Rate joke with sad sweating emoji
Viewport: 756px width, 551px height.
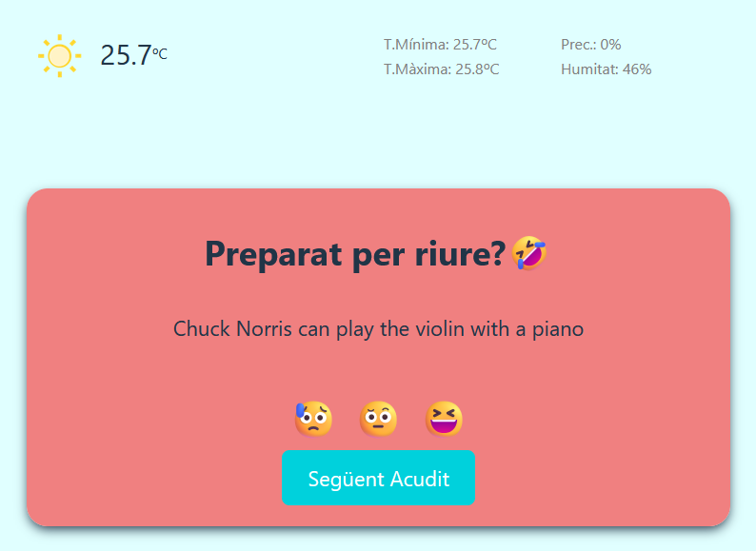tap(313, 419)
